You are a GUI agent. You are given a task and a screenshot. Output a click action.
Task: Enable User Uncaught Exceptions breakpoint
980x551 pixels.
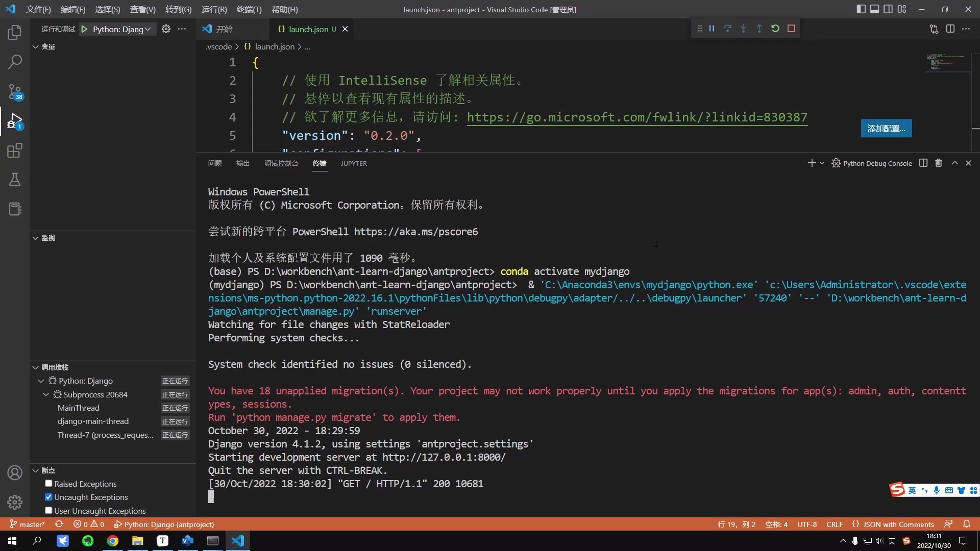(x=48, y=511)
